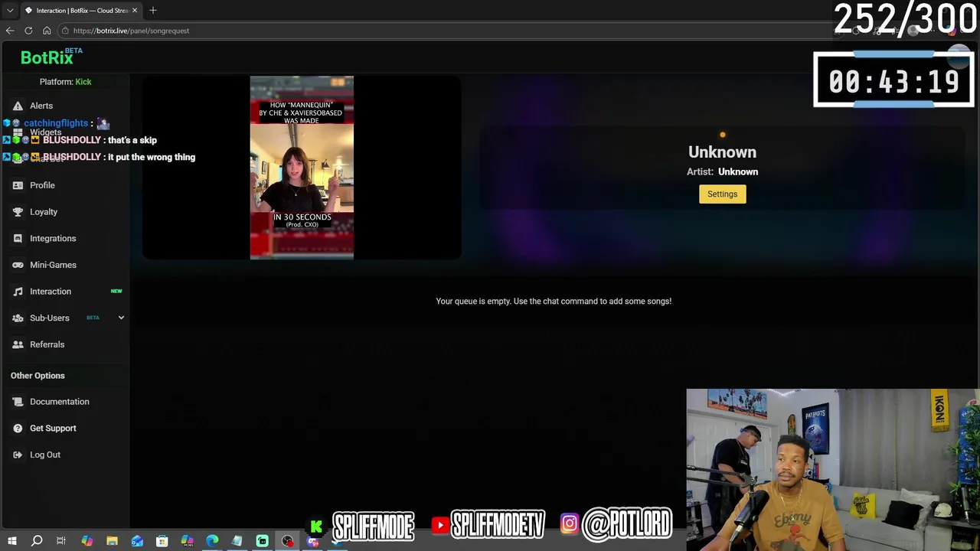Click the Documentation icon in sidebar
The image size is (980, 551).
tap(18, 402)
